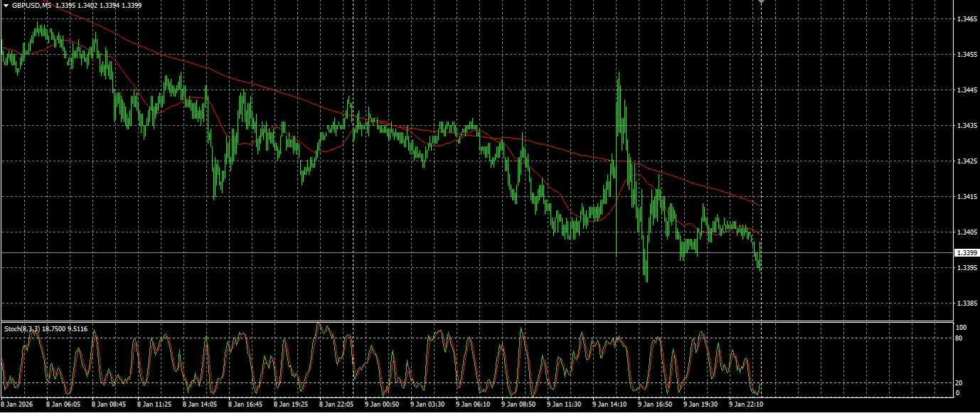Click the '9 Jan 06:10' time label
Viewport: 980px width, 413px height.
pos(473,404)
